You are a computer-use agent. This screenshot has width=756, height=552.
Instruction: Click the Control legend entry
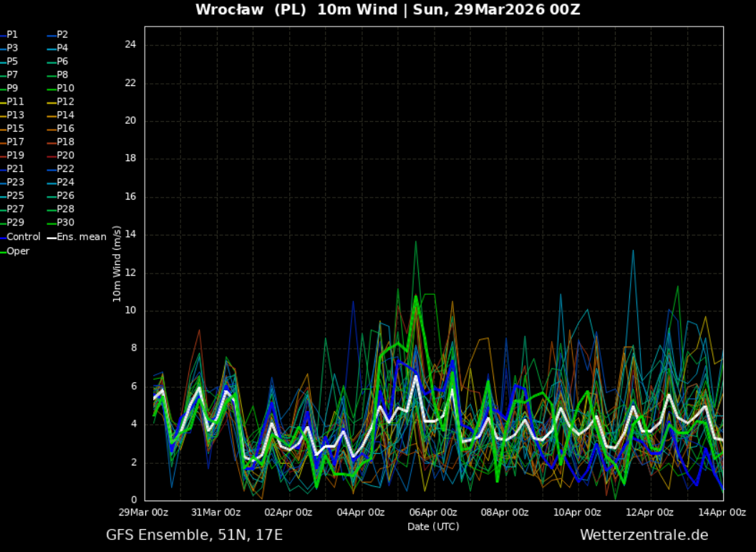23,236
